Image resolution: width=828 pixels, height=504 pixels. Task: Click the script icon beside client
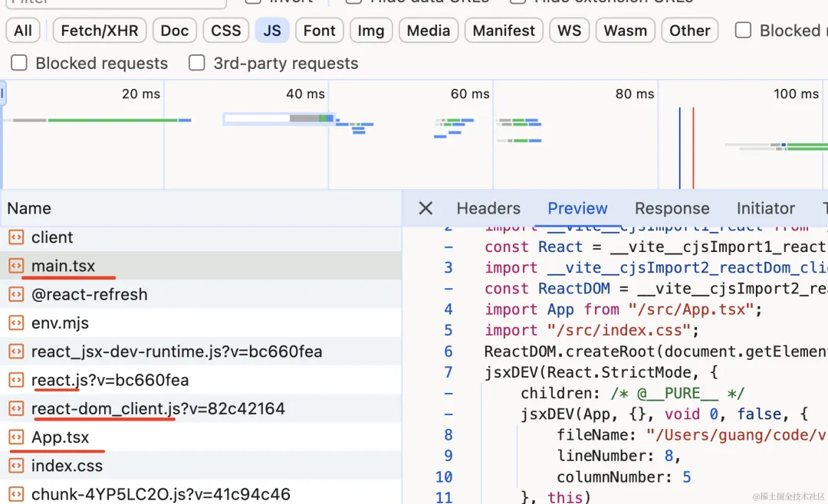tap(16, 237)
